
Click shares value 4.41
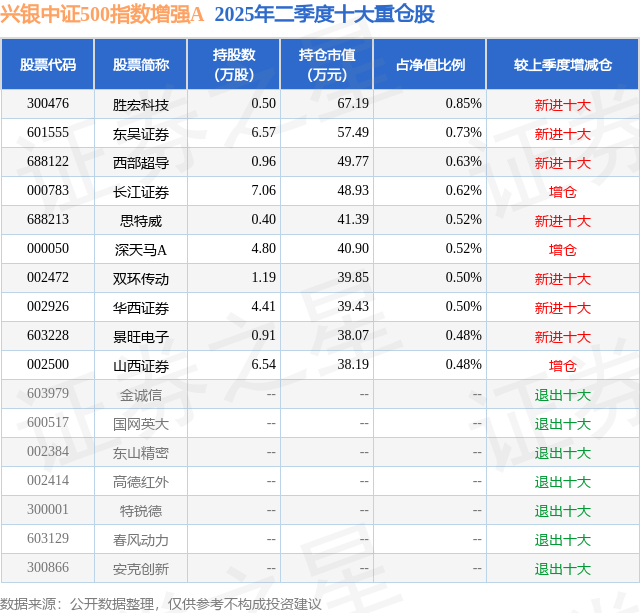point(263,306)
